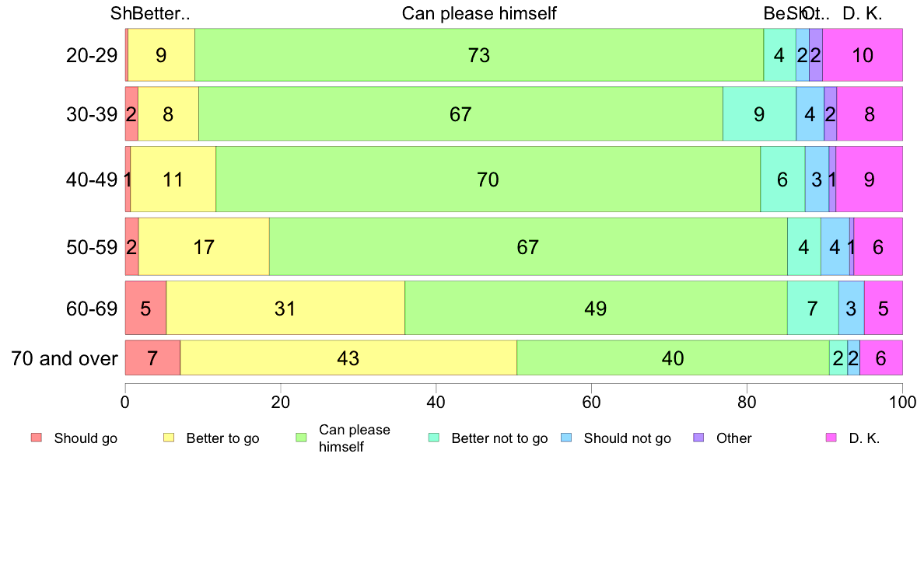The image size is (924, 572).
Task: Click the 70 and over row label
Action: tap(65, 358)
